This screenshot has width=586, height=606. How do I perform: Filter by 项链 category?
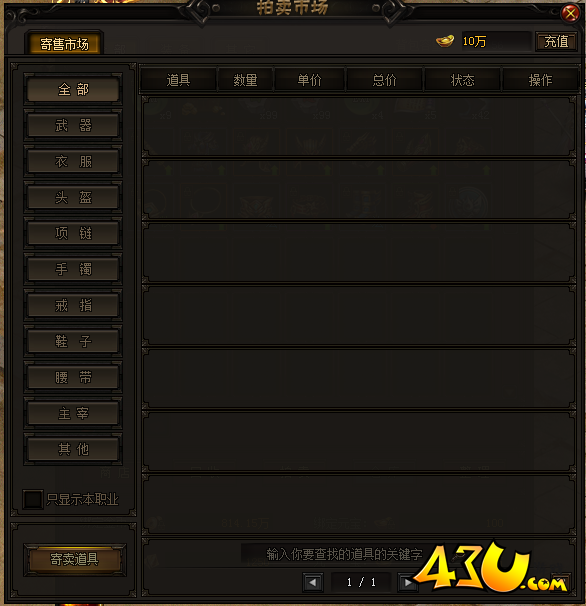click(73, 233)
